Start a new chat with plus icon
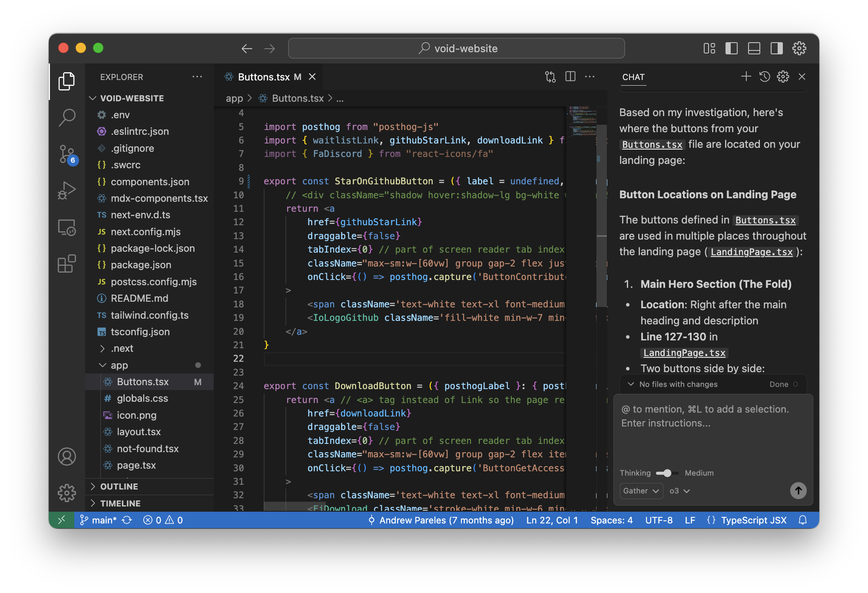This screenshot has width=868, height=593. pos(746,77)
